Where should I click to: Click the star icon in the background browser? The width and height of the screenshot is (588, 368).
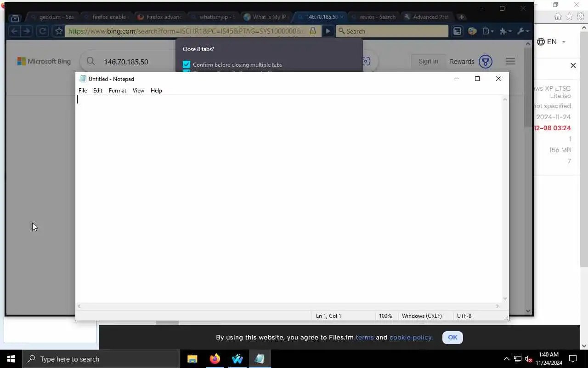570,16
